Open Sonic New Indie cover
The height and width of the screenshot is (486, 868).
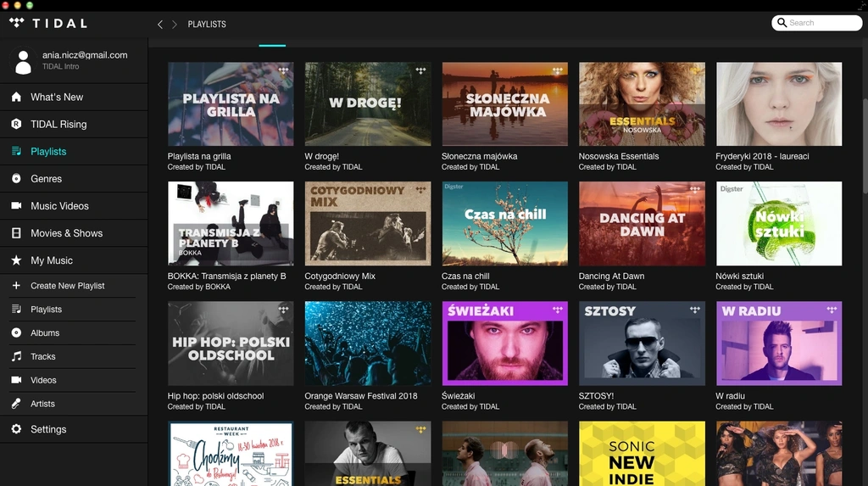coord(643,453)
